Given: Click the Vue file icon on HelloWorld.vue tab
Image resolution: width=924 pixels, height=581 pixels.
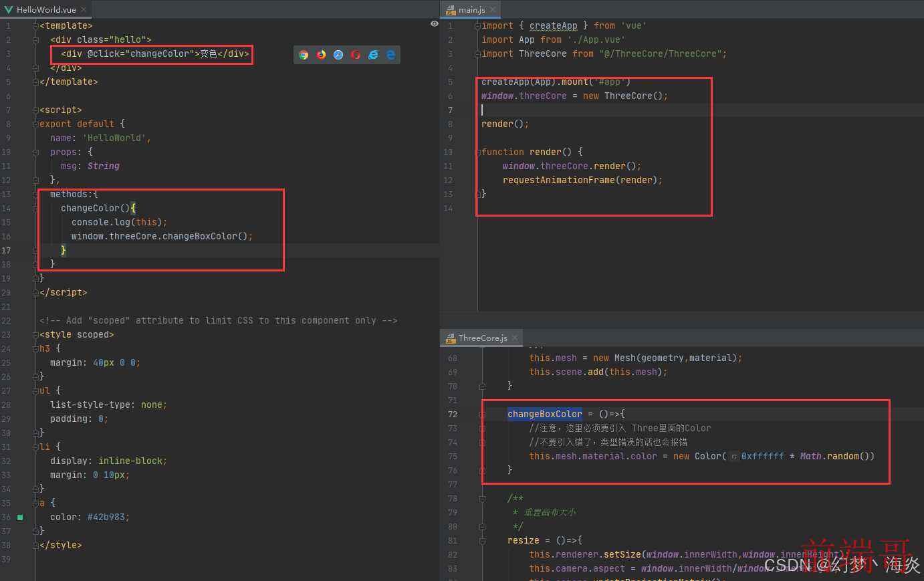Looking at the screenshot, I should click(x=9, y=9).
